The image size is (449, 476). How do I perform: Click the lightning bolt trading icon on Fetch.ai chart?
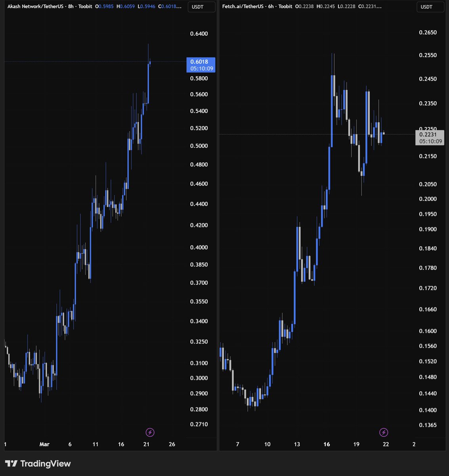coord(383,432)
